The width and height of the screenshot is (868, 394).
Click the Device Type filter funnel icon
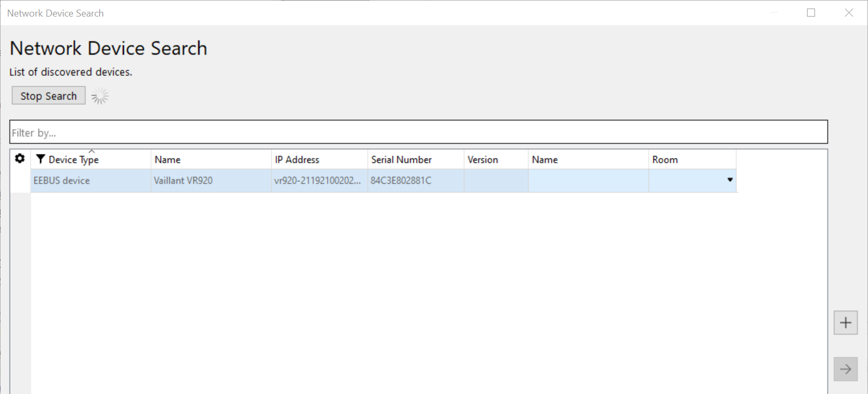point(40,159)
